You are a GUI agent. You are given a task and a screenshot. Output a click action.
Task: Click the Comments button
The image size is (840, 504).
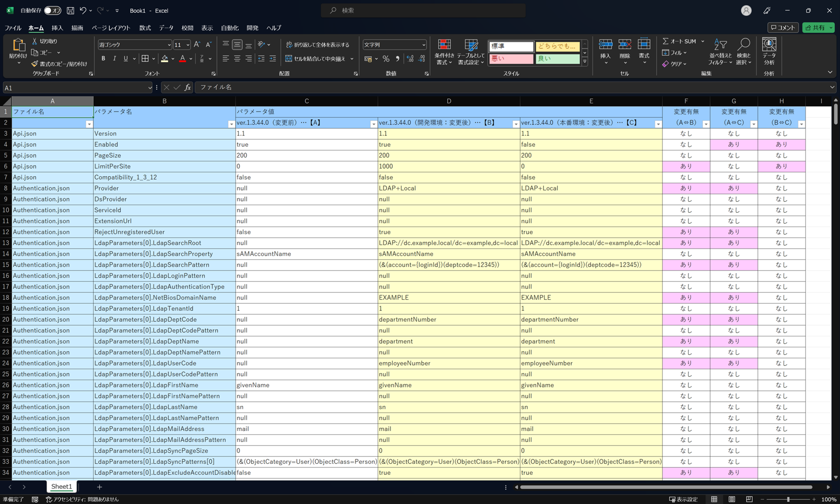pos(783,27)
